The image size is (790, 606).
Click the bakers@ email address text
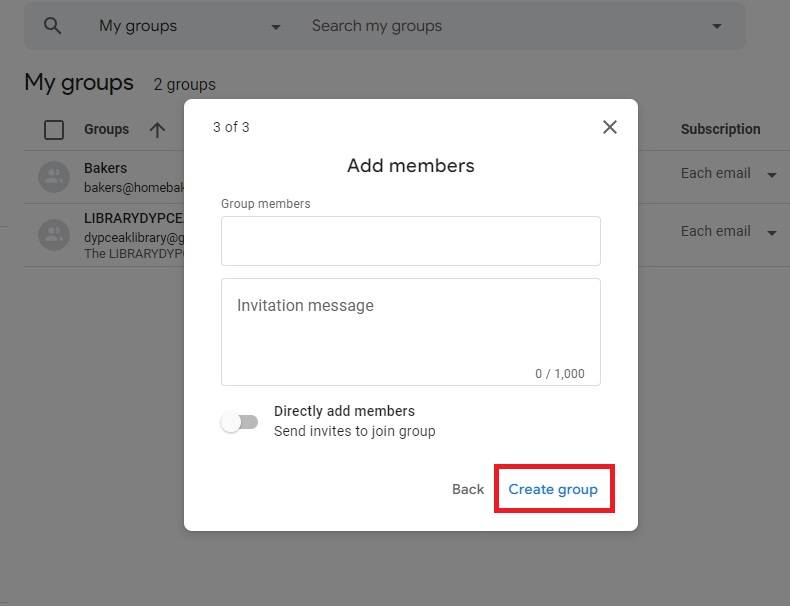pyautogui.click(x=134, y=188)
